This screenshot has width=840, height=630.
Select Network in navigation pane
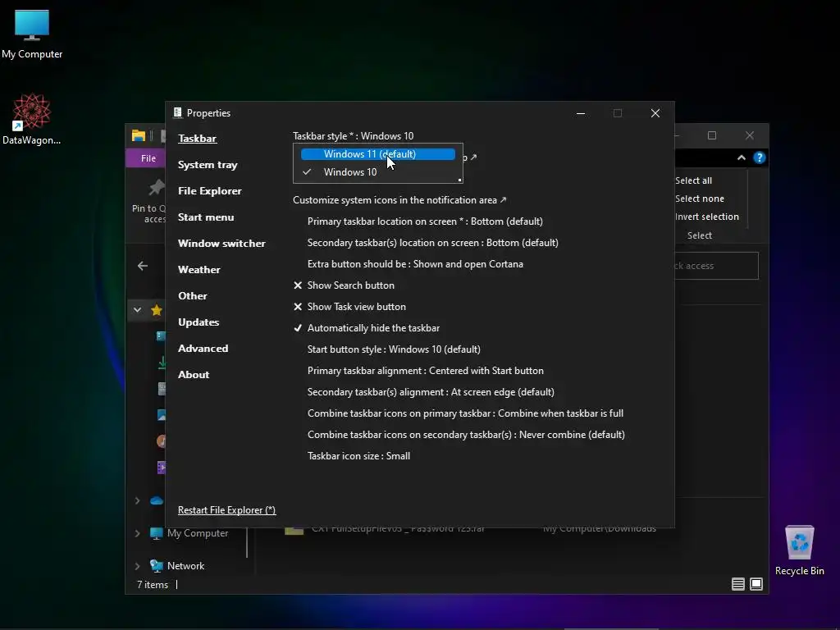point(185,566)
